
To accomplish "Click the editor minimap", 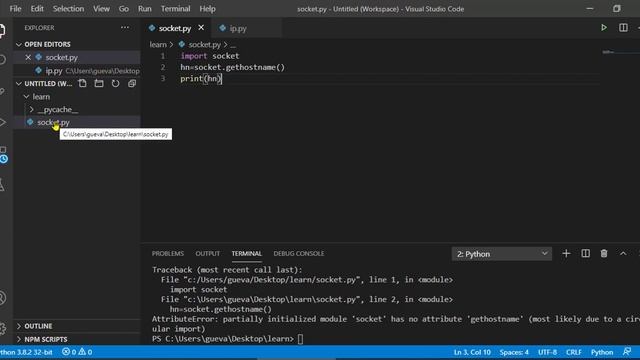I will click(620, 52).
